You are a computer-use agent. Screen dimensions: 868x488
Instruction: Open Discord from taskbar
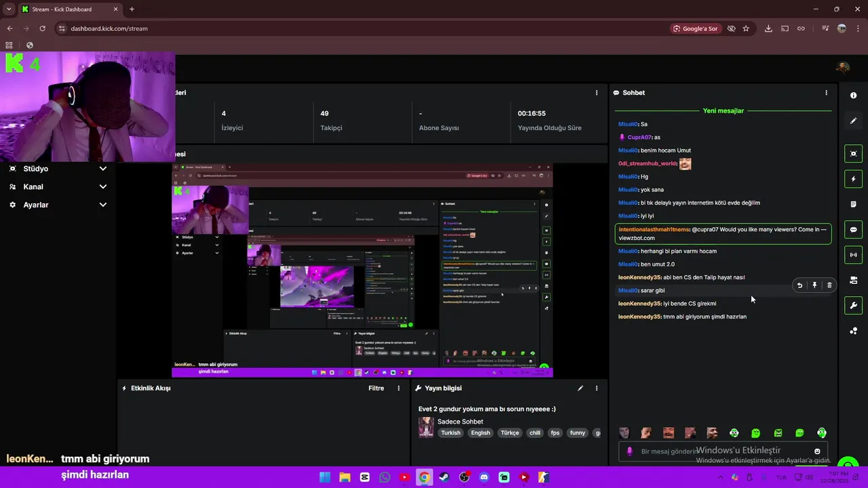click(x=484, y=477)
